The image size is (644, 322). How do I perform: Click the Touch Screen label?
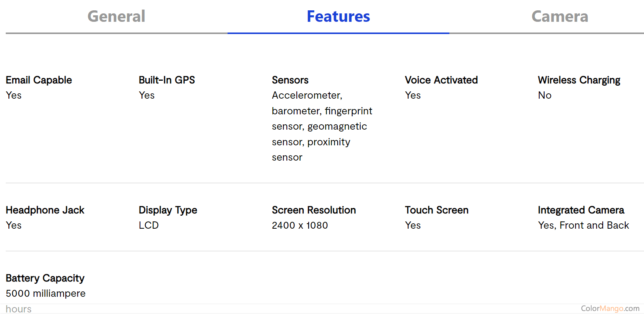coord(436,210)
